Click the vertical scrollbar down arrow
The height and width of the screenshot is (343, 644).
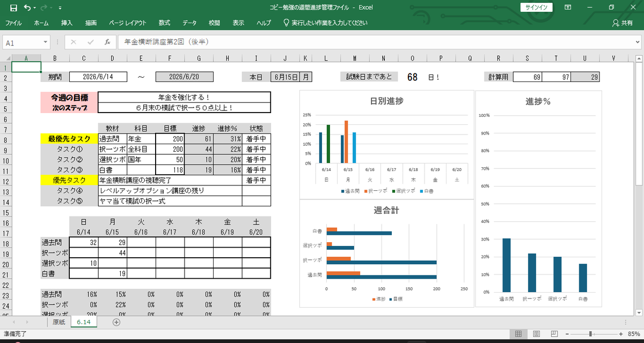(x=639, y=312)
